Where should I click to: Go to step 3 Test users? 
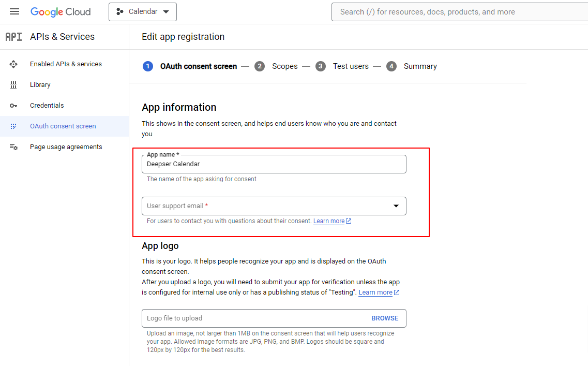342,66
